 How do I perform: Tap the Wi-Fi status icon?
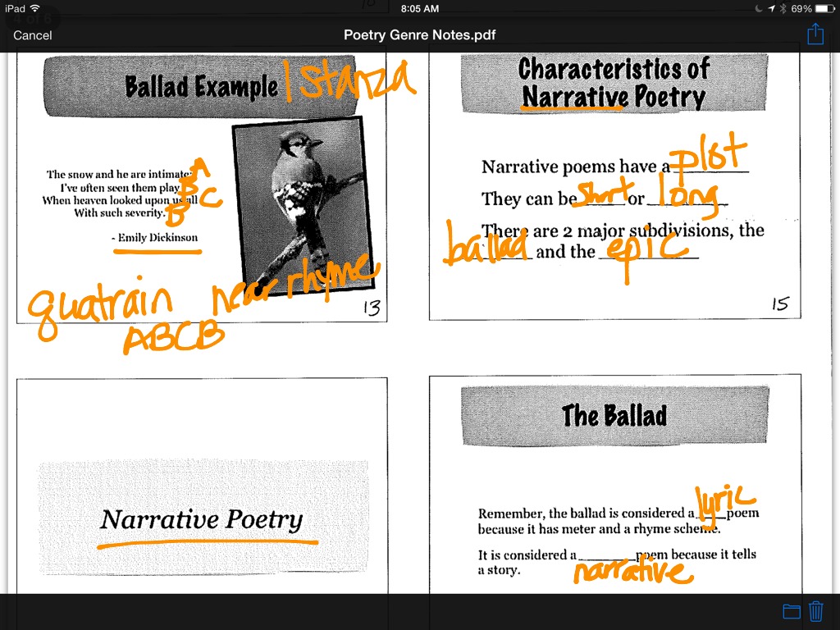[x=34, y=8]
